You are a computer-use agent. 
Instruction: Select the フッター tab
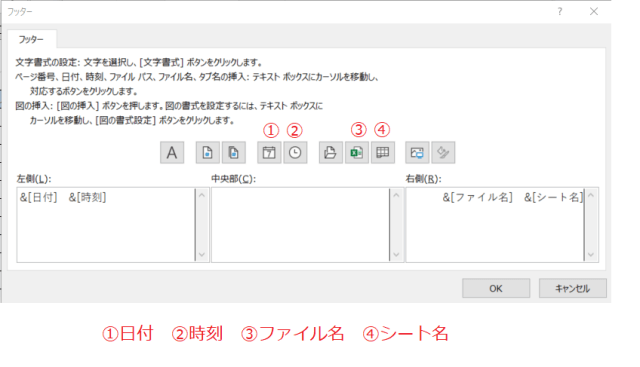(31, 40)
